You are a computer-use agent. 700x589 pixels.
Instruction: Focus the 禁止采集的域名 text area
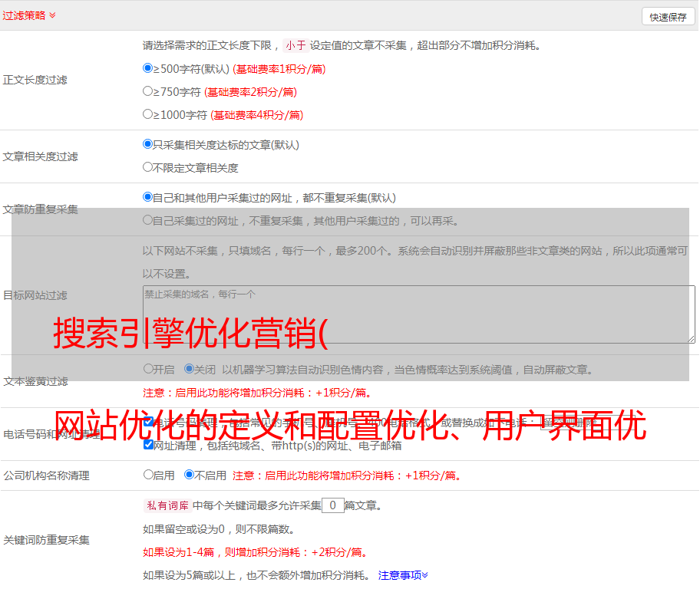tap(419, 314)
